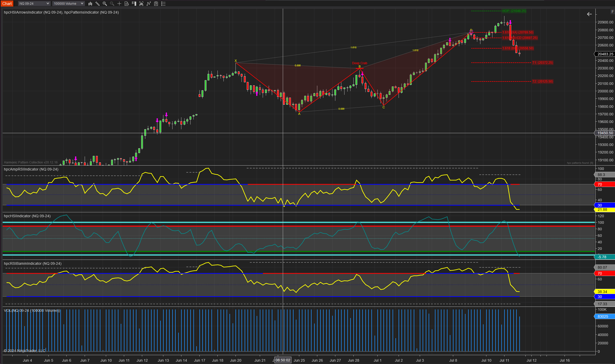Toggle the Chart Trader panel icon
The height and width of the screenshot is (364, 615).
click(x=134, y=4)
